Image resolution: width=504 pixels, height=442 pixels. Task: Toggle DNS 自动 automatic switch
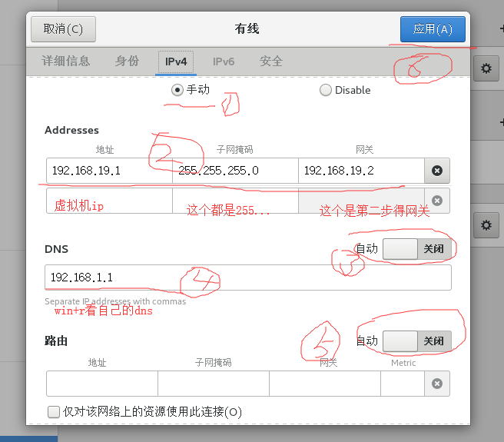point(415,249)
